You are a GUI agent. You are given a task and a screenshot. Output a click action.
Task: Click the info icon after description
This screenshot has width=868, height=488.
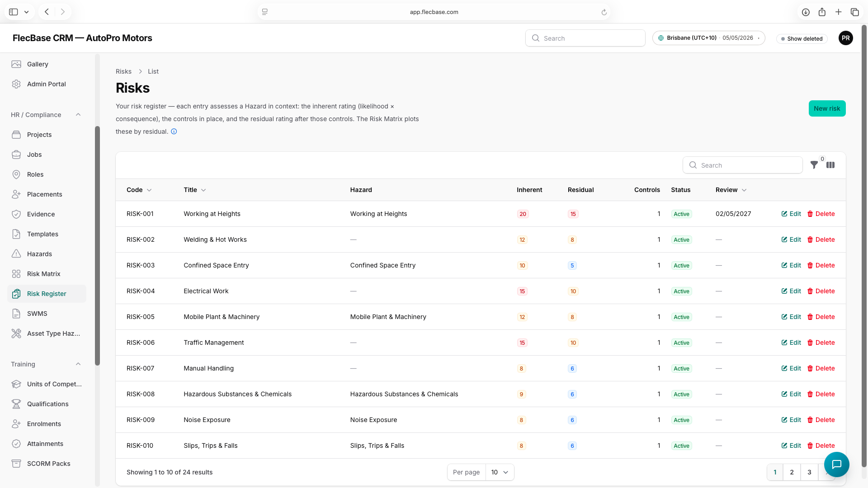point(174,131)
